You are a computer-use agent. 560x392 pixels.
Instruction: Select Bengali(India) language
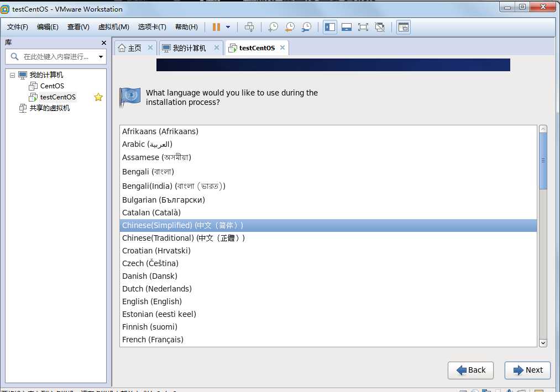click(x=328, y=186)
